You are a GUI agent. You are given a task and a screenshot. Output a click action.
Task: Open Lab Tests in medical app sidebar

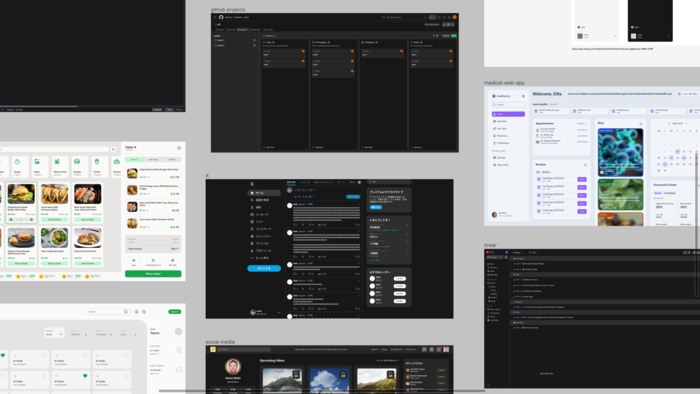[500, 129]
